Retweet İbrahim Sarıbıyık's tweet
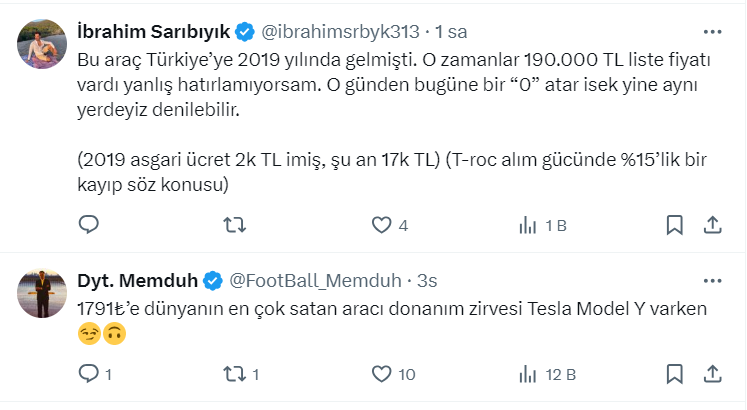 pos(233,226)
